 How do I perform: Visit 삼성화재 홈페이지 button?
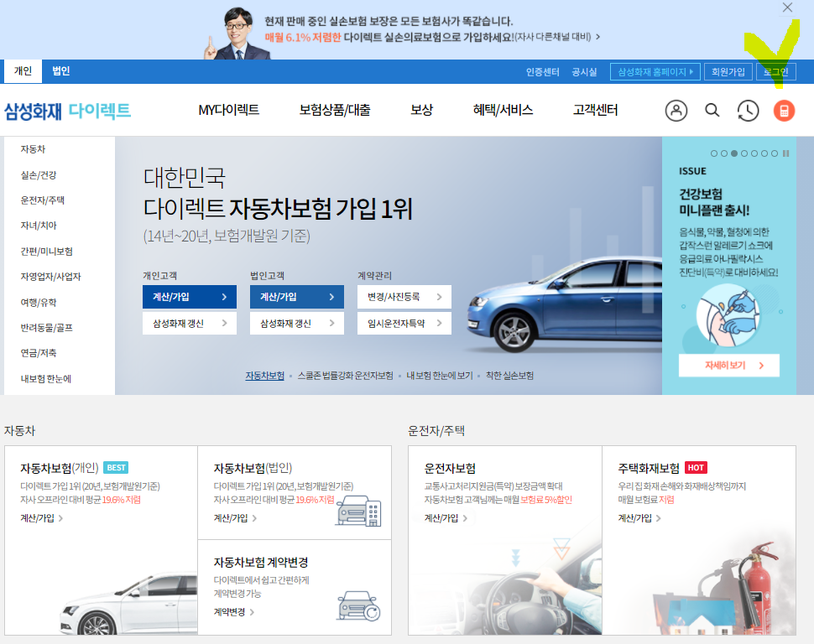(655, 72)
